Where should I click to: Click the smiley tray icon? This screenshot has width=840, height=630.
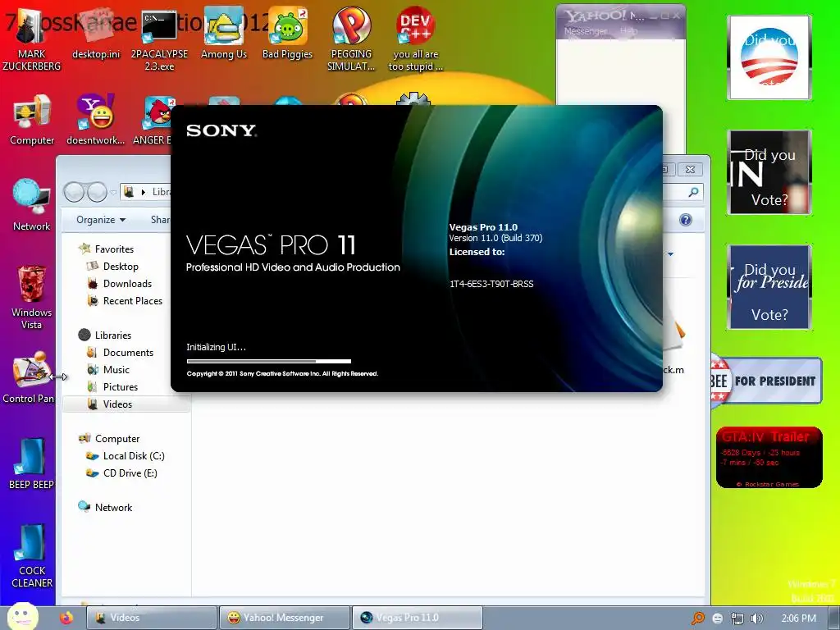click(717, 619)
